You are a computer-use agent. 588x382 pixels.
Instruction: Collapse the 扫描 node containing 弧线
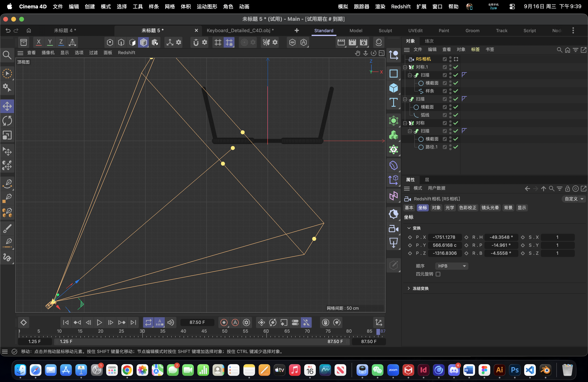(405, 99)
